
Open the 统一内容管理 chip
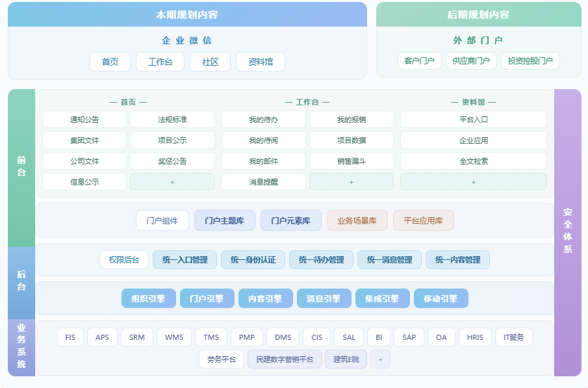coord(458,260)
